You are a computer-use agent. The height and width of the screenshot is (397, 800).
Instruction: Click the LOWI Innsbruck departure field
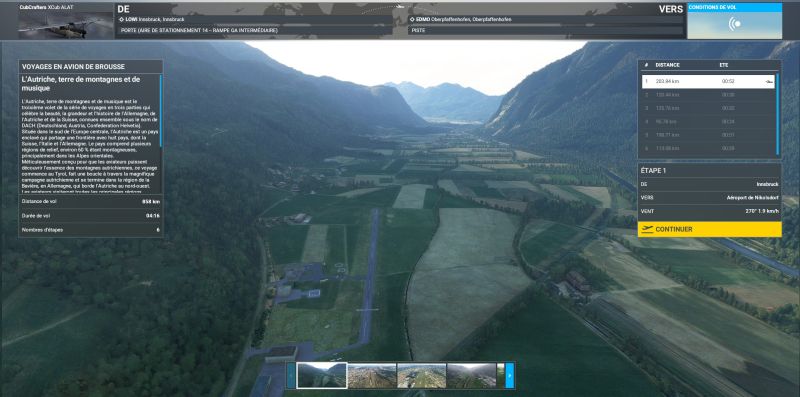tap(255, 19)
